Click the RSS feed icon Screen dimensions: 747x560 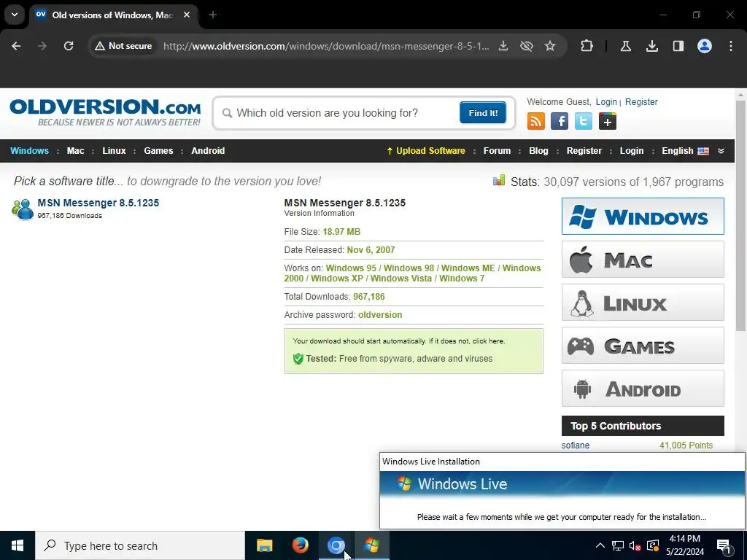pyautogui.click(x=536, y=122)
